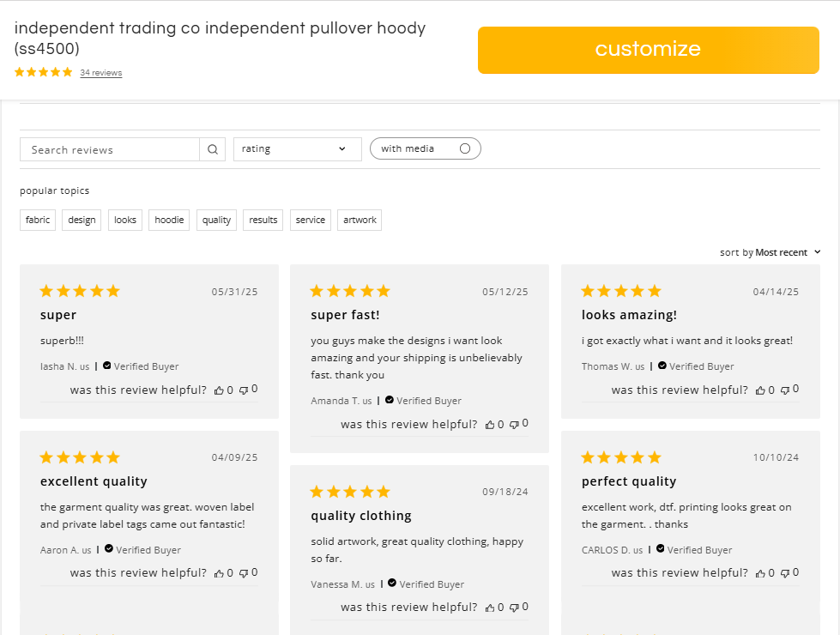Expand the sort by Most recent menu
The image size is (840, 635).
pos(770,252)
